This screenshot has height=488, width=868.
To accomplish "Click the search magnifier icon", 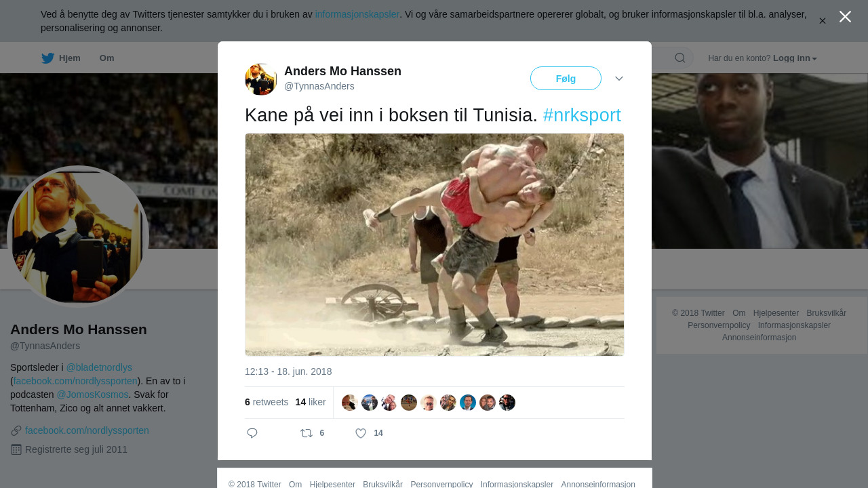I will (680, 58).
